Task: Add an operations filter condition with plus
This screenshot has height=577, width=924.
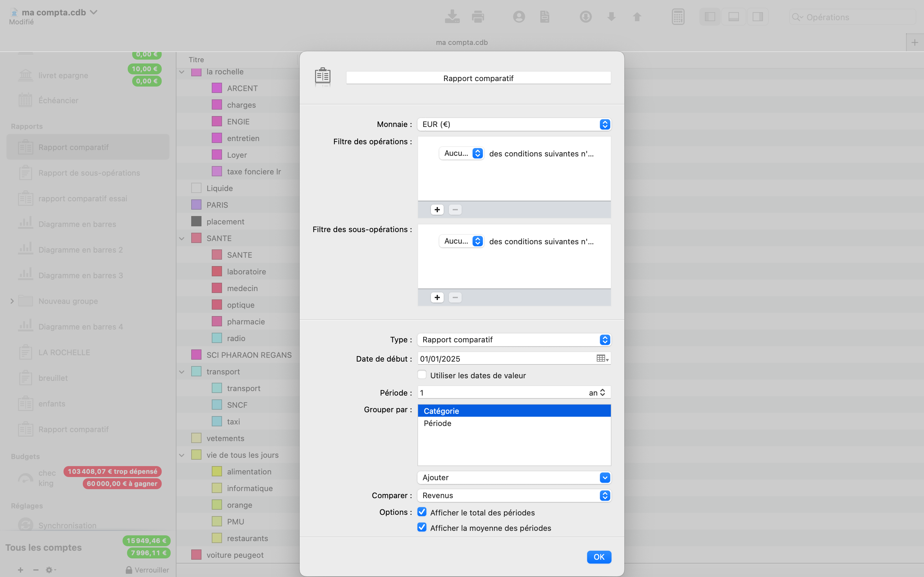Action: point(437,210)
